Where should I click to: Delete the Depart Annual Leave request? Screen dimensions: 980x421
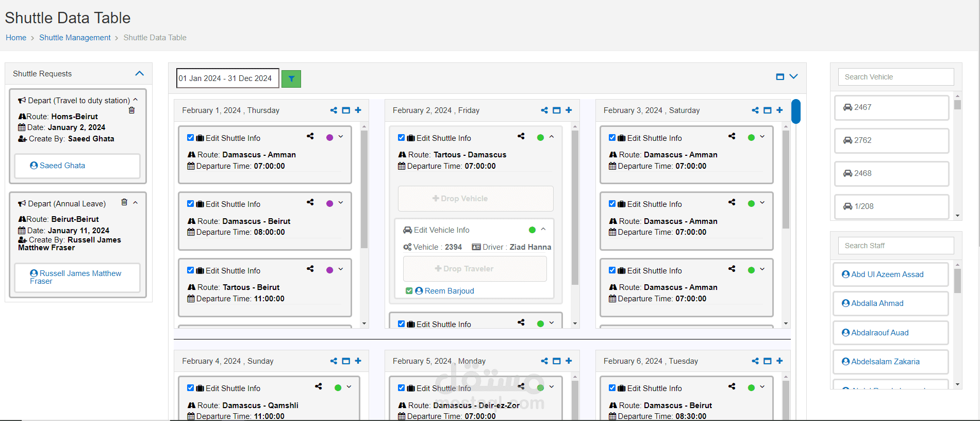[124, 202]
